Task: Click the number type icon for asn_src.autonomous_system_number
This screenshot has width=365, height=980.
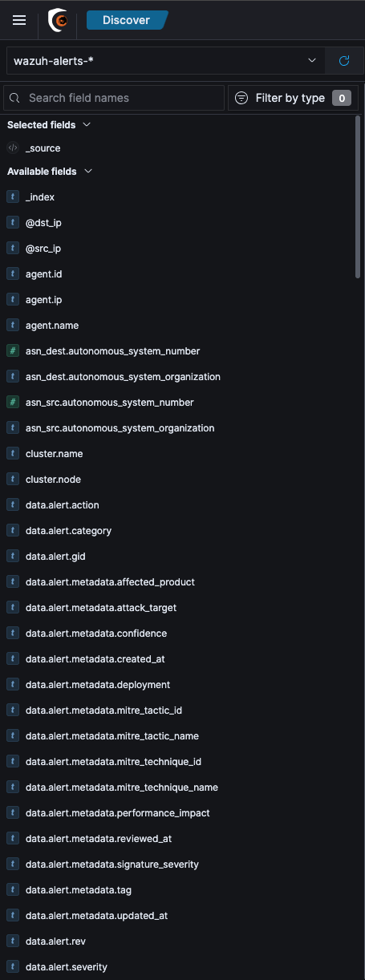Action: pos(13,403)
